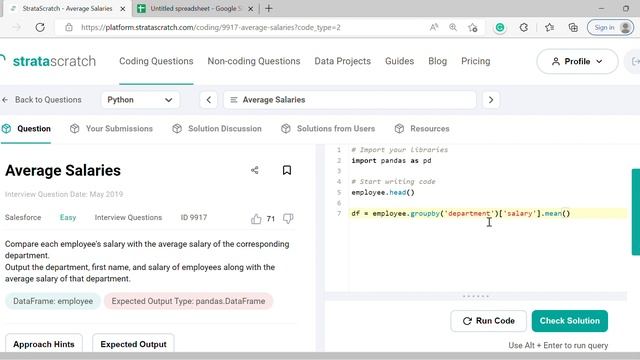The image size is (640, 360).
Task: Select the Question tab
Action: point(26,129)
